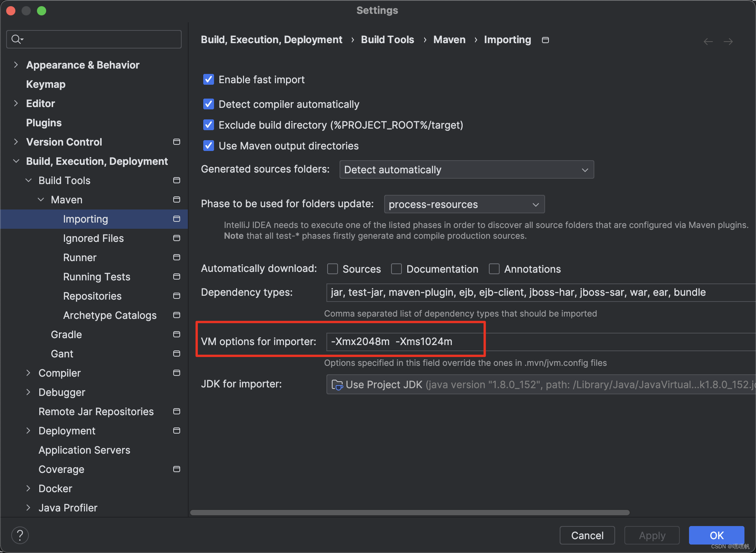Image resolution: width=756 pixels, height=553 pixels.
Task: Click the project JDK folder icon in JDK field
Action: pos(336,384)
